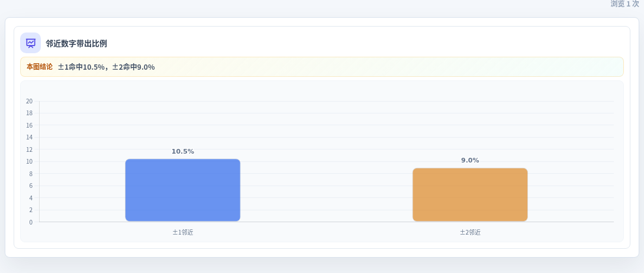The width and height of the screenshot is (644, 273).
Task: Click the chart presentation icon
Action: [x=30, y=43]
